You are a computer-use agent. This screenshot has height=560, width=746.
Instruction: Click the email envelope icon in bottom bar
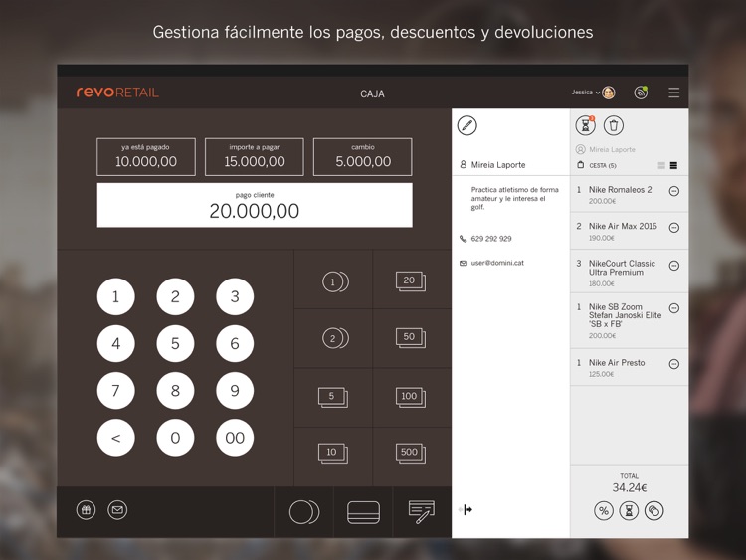(117, 510)
